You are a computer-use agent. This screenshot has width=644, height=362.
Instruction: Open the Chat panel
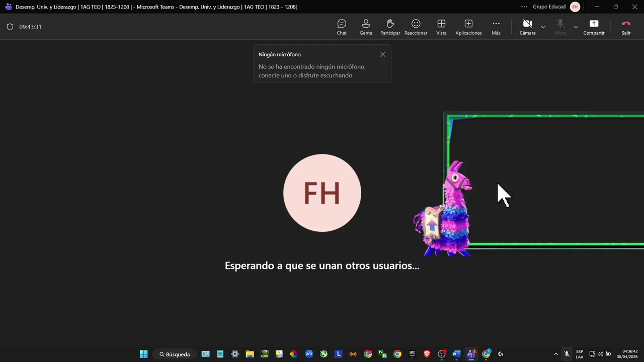coord(342,27)
